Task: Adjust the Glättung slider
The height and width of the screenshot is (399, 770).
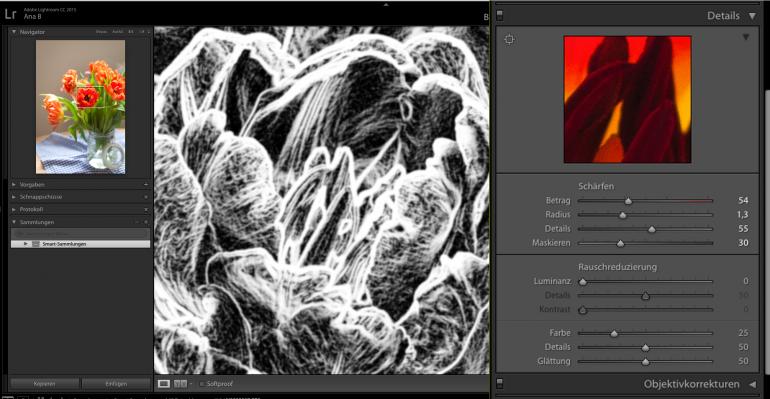Action: tap(645, 362)
